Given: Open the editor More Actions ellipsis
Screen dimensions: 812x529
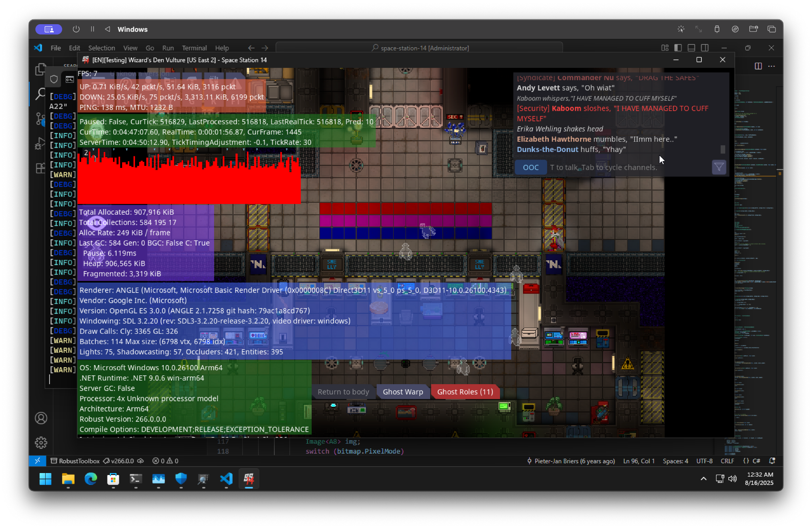Looking at the screenshot, I should 771,66.
